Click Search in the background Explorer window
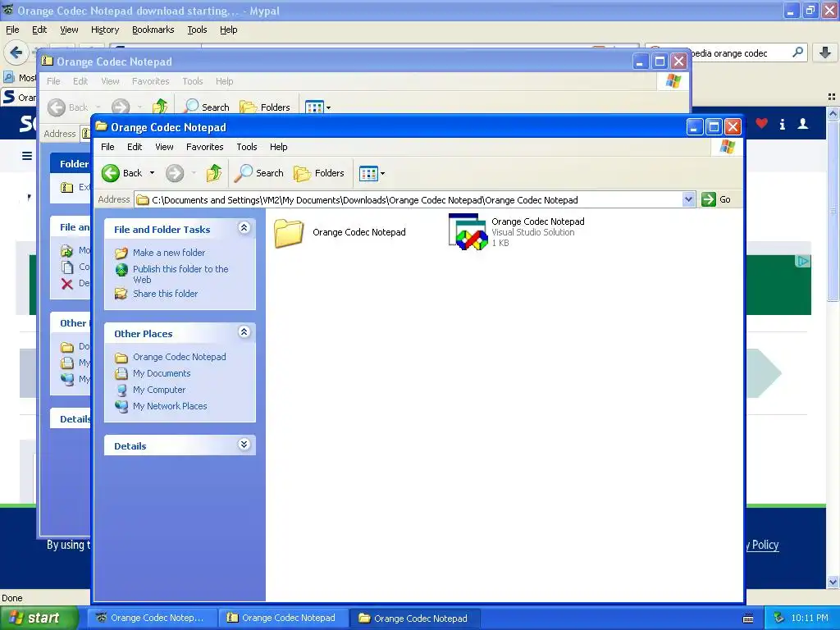Screen dimensions: 840x630 coord(206,107)
